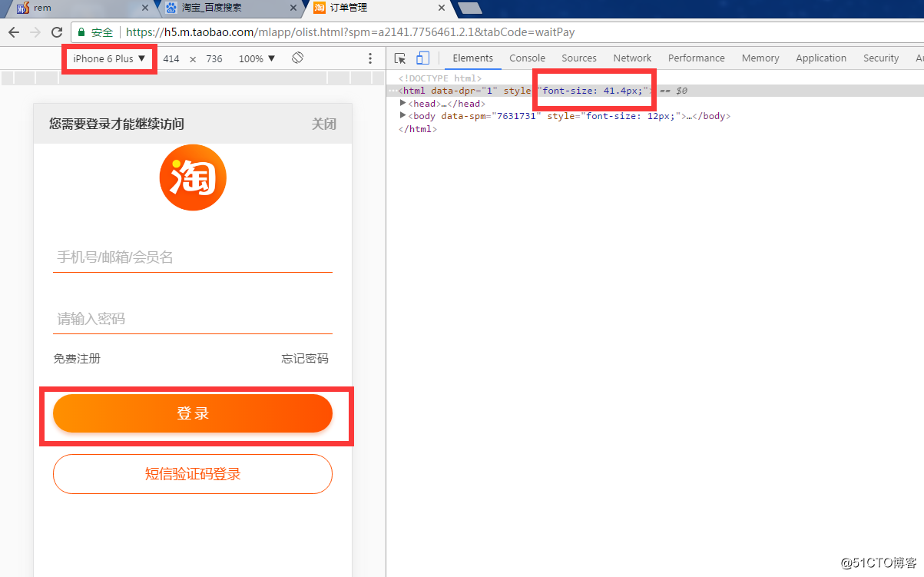This screenshot has width=924, height=577.
Task: Click the browser forward arrow
Action: click(x=35, y=32)
